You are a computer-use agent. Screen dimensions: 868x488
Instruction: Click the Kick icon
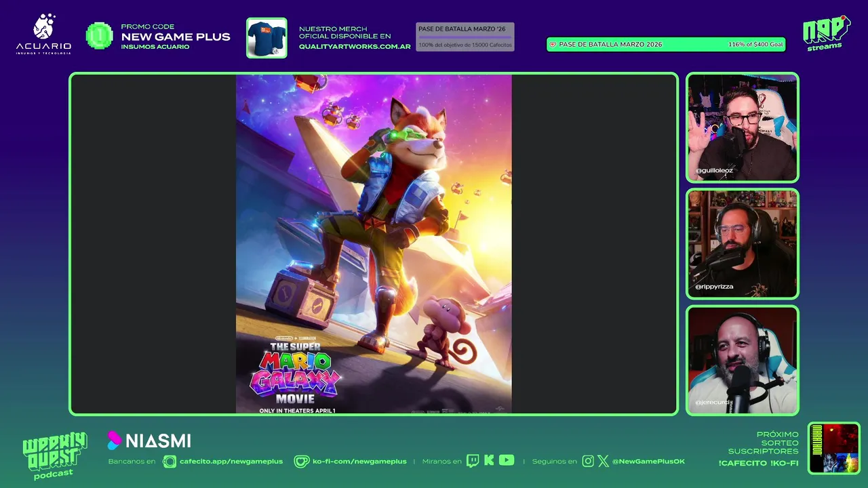click(489, 461)
